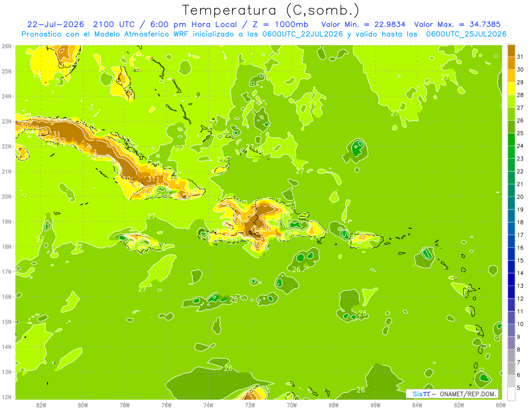
Task: Click the 74W longitude axis label
Action: click(x=208, y=404)
